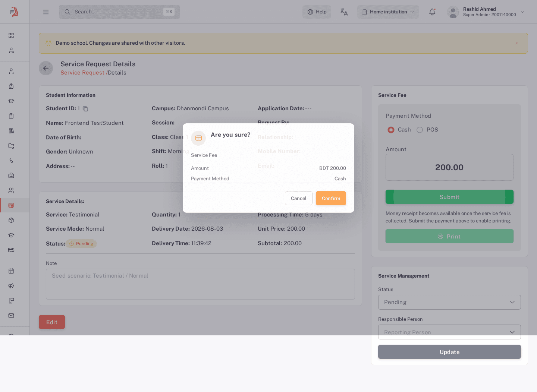537x392 pixels.
Task: Open the clipboard sidebar icon
Action: click(x=11, y=116)
